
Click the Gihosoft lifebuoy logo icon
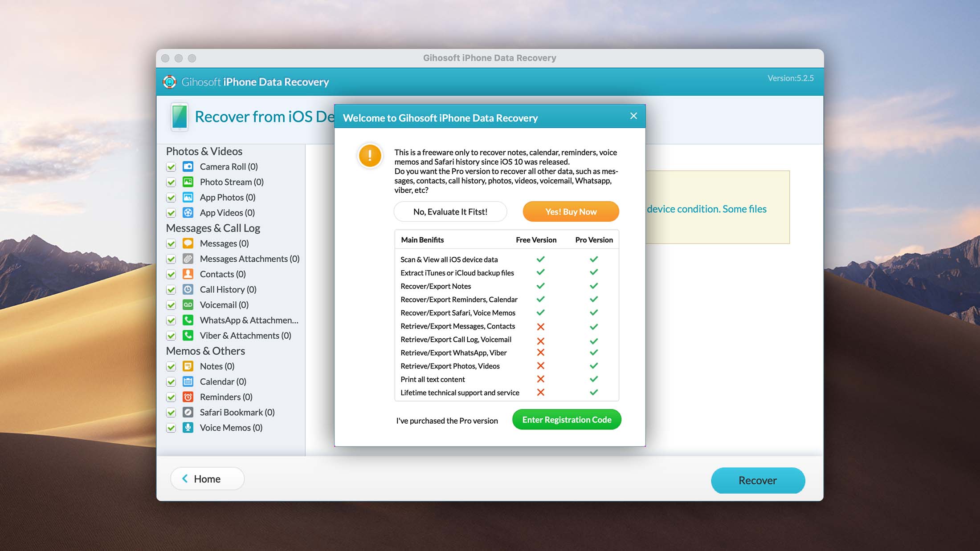pyautogui.click(x=169, y=82)
